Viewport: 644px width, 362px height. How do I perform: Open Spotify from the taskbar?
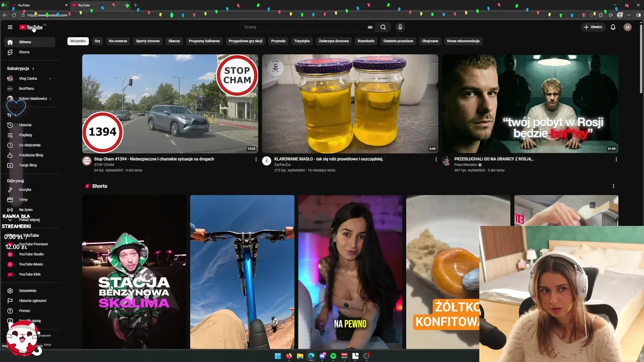333,356
